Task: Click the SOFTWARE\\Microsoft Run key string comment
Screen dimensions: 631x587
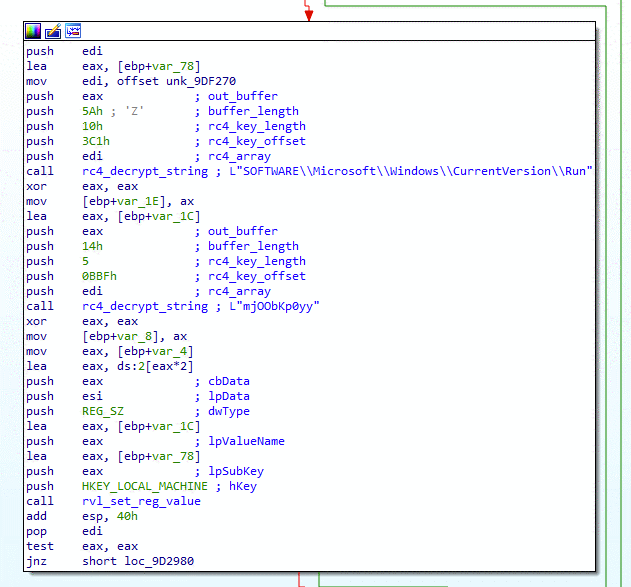Action: 411,171
